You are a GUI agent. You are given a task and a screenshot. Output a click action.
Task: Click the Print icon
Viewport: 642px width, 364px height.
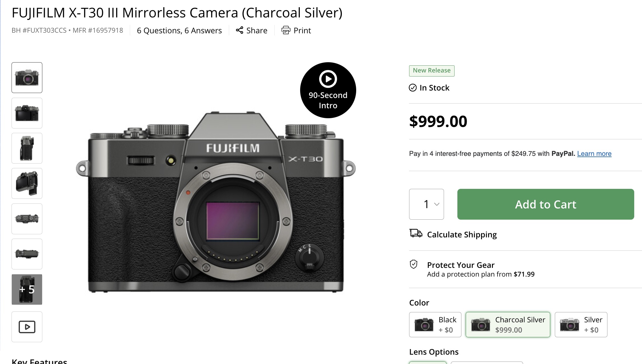click(286, 30)
